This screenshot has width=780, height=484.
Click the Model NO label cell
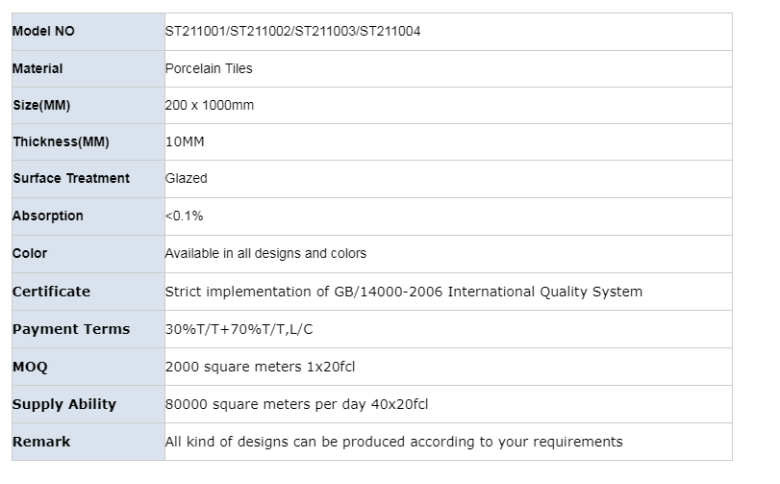(x=43, y=31)
